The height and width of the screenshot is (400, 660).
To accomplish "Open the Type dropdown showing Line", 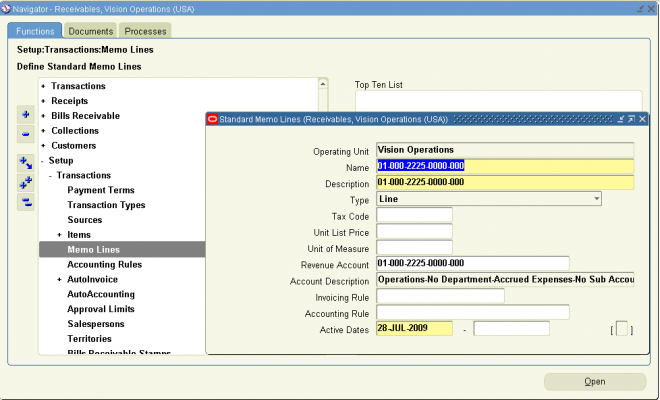I will tap(596, 199).
